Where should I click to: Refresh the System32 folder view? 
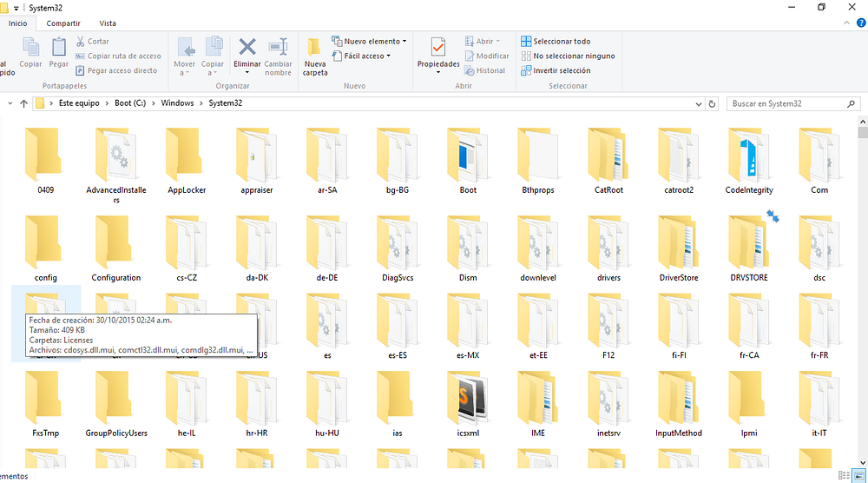coord(712,103)
